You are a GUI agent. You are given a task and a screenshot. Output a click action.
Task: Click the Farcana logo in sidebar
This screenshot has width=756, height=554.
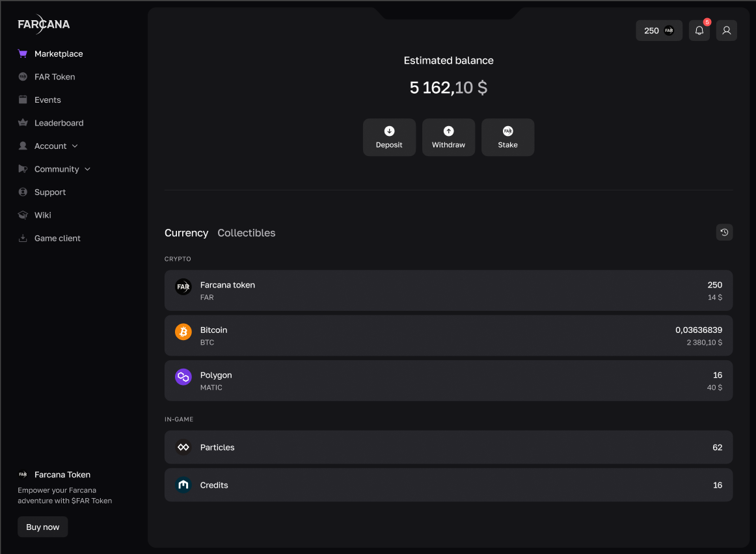[44, 25]
